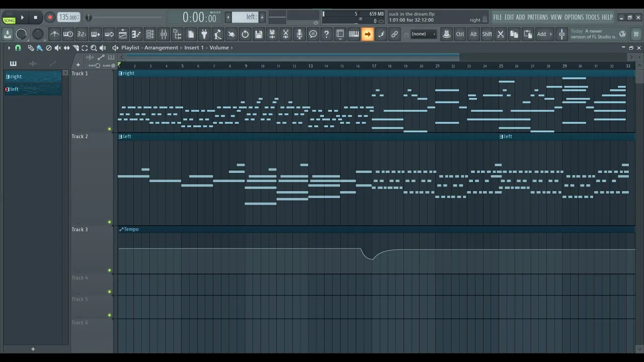Screen dimensions: 644x362
Task: Open the piano roll keyboard icon
Action: click(x=354, y=34)
